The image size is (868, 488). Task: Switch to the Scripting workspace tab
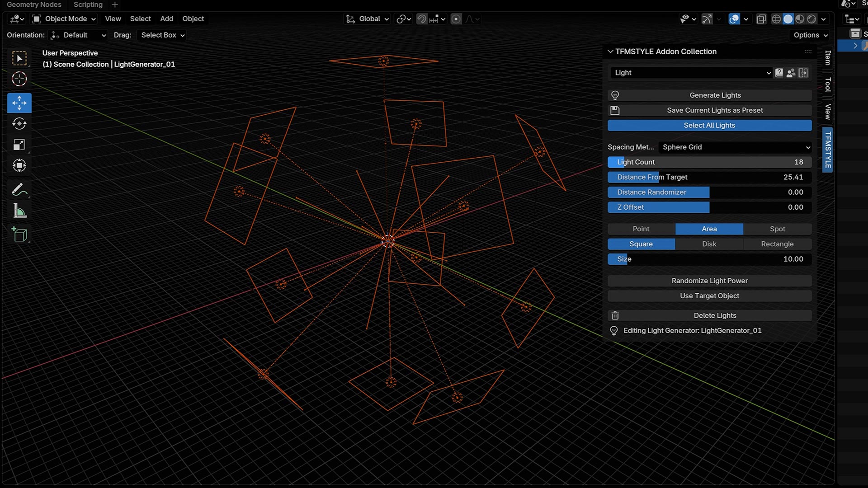pyautogui.click(x=88, y=5)
